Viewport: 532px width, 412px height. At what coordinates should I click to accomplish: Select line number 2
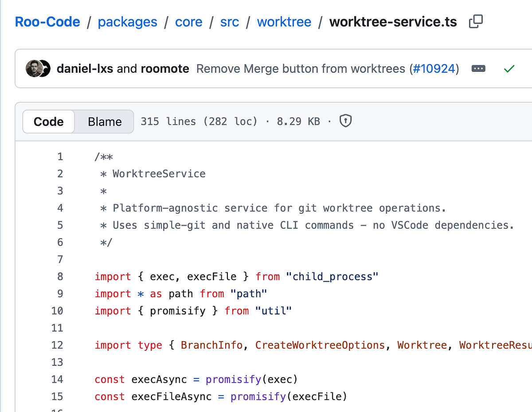click(x=60, y=173)
